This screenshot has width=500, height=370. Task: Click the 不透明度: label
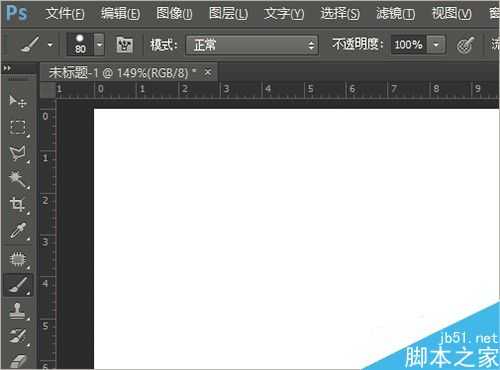[x=358, y=44]
